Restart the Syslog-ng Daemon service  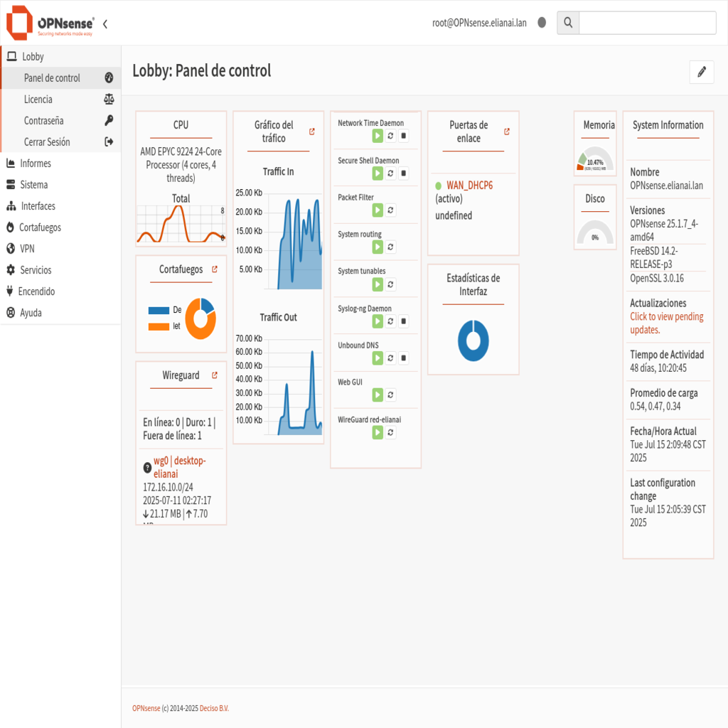click(x=390, y=321)
